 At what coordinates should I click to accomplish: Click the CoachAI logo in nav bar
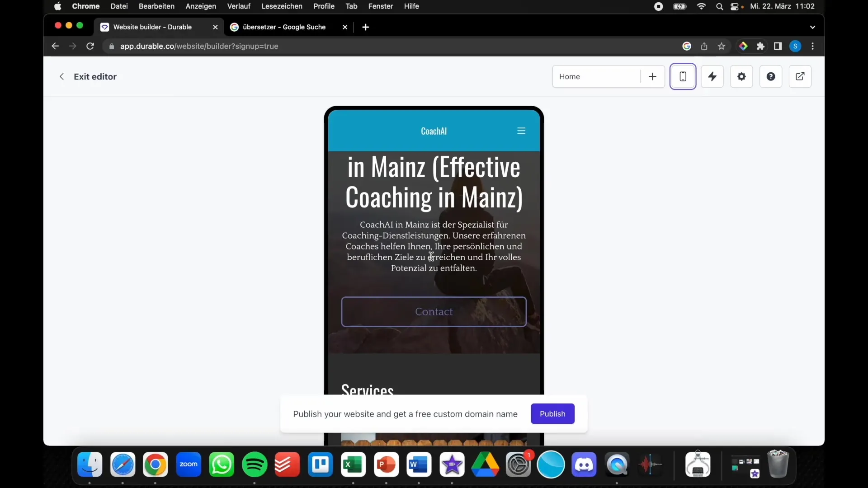click(434, 131)
